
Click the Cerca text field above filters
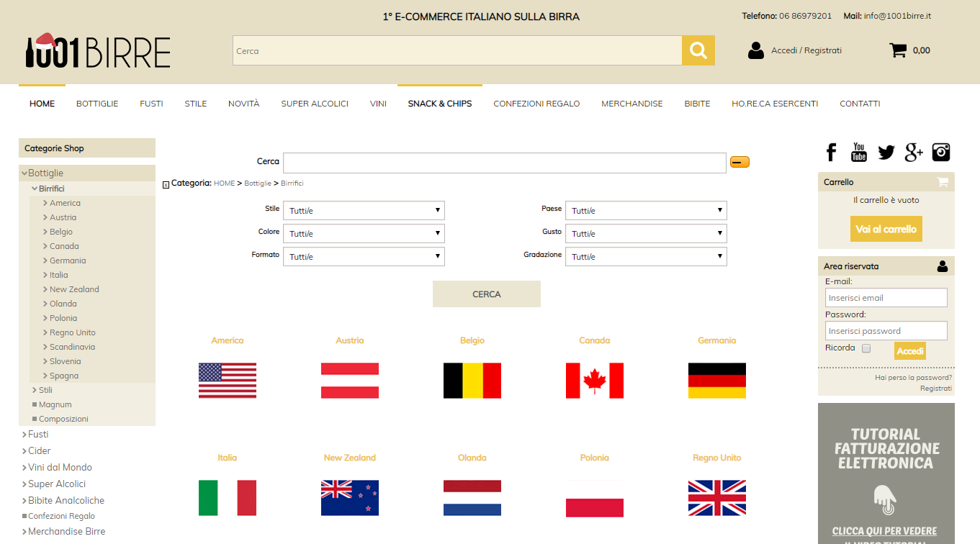pyautogui.click(x=505, y=163)
